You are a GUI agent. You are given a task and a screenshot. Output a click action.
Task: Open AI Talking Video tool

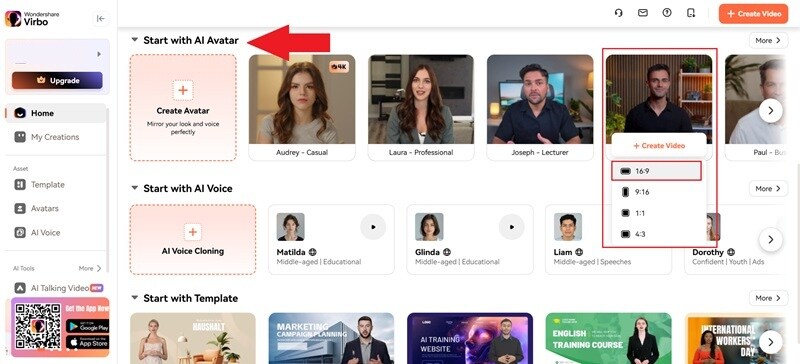point(58,288)
